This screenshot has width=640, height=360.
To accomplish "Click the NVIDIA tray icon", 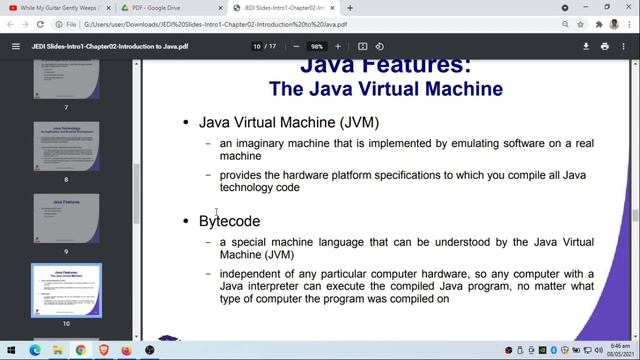I will [x=542, y=350].
